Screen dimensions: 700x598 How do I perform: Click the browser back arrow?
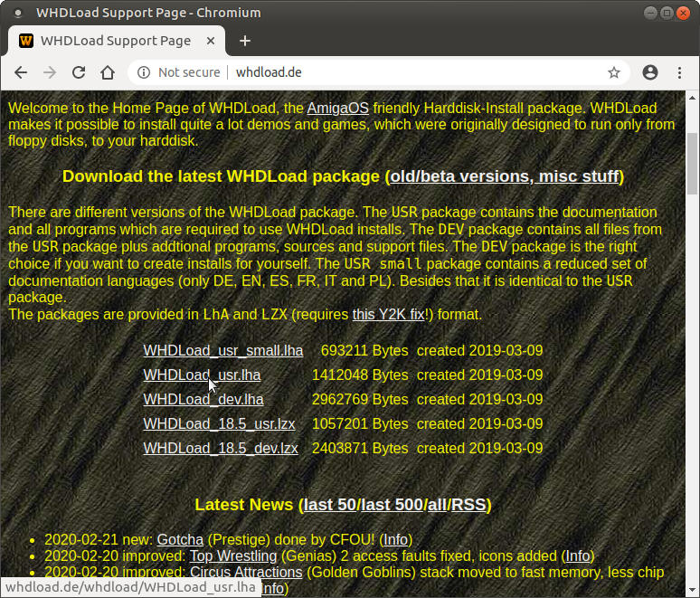click(x=21, y=72)
